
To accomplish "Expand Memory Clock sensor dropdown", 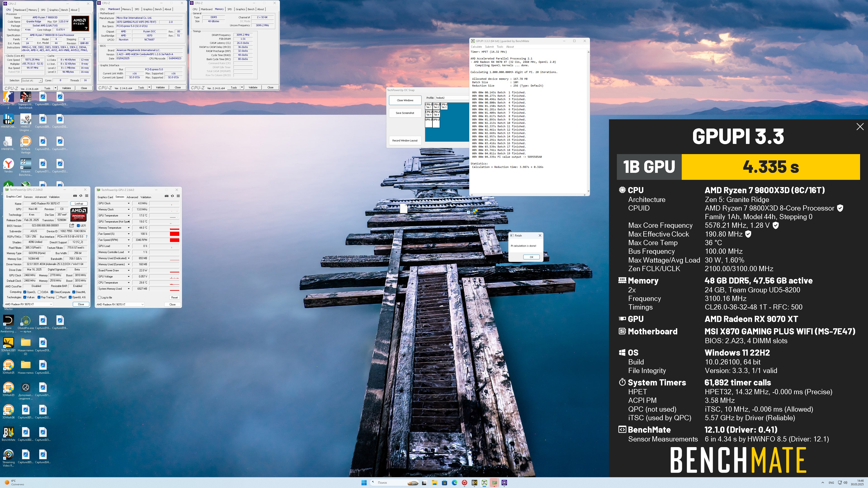I will (128, 209).
